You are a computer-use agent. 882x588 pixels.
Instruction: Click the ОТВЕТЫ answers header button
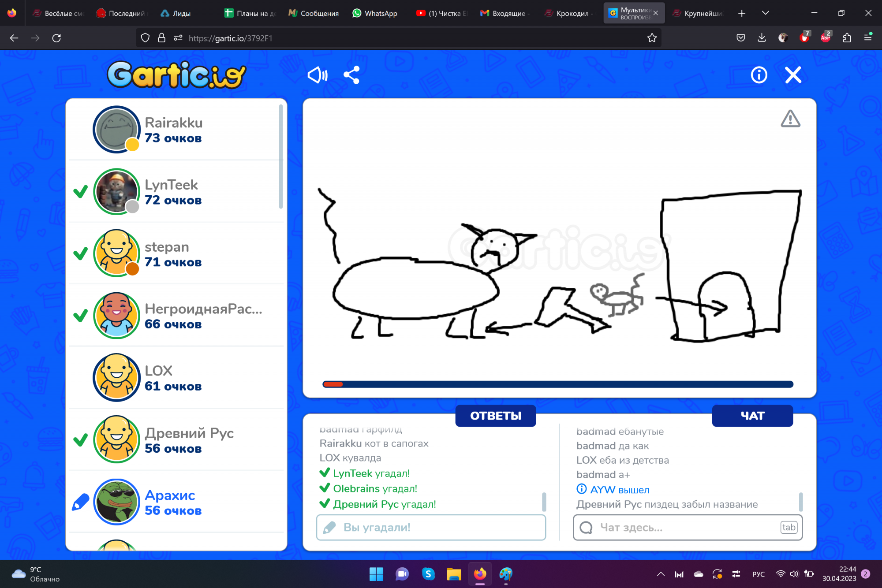coord(496,416)
